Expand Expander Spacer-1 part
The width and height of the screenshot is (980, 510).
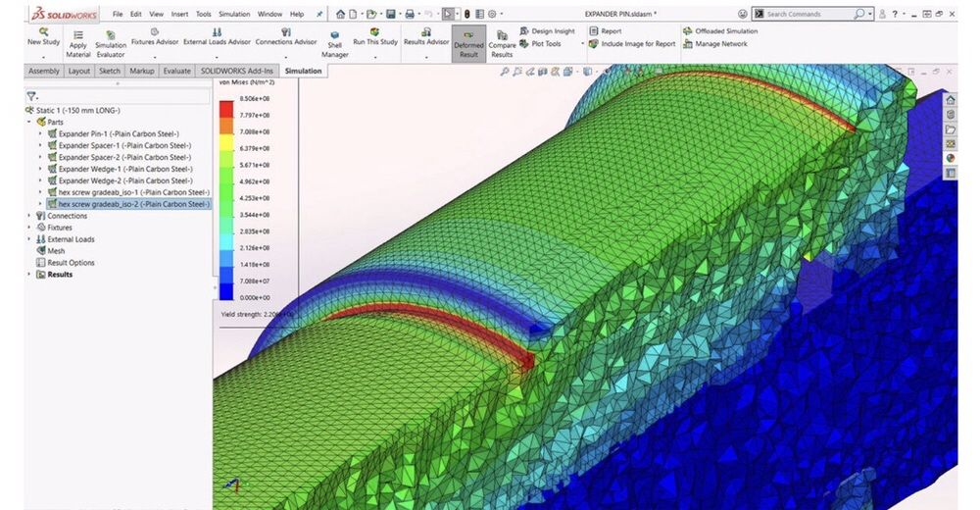point(40,145)
